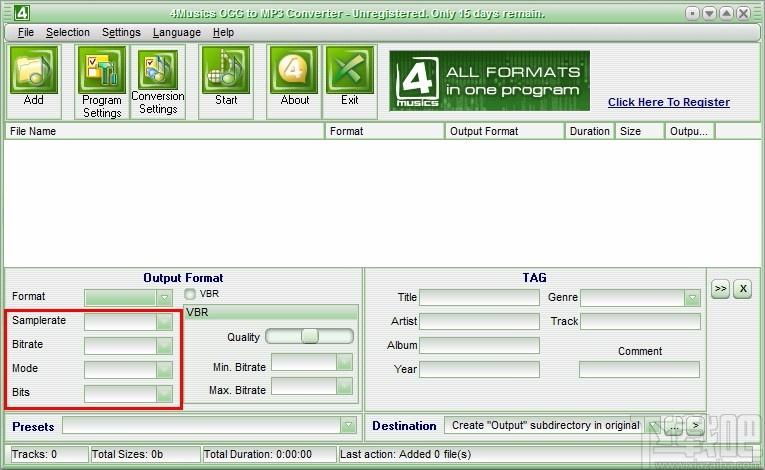The image size is (765, 470).
Task: Click the Outpu... column header
Action: pos(690,131)
